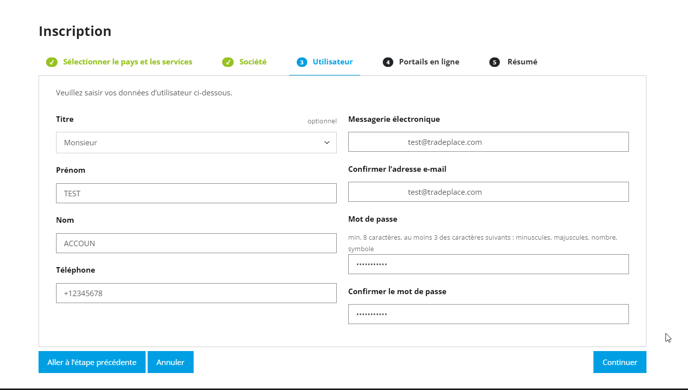Focus the Prénom input field
The height and width of the screenshot is (390, 688).
point(196,193)
